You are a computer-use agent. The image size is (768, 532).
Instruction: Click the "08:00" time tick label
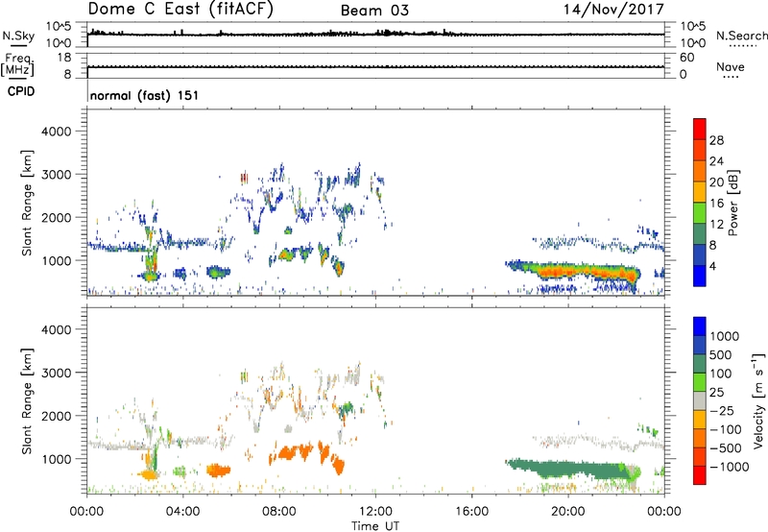pos(278,512)
